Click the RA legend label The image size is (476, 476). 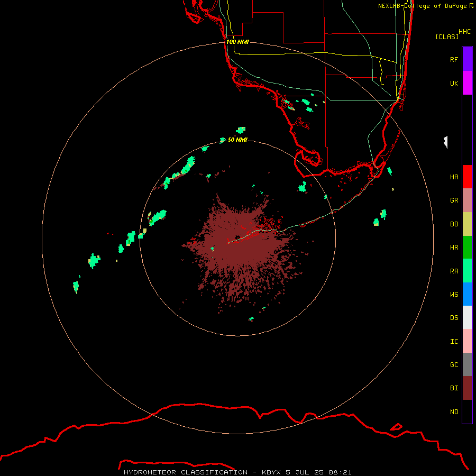tap(454, 271)
